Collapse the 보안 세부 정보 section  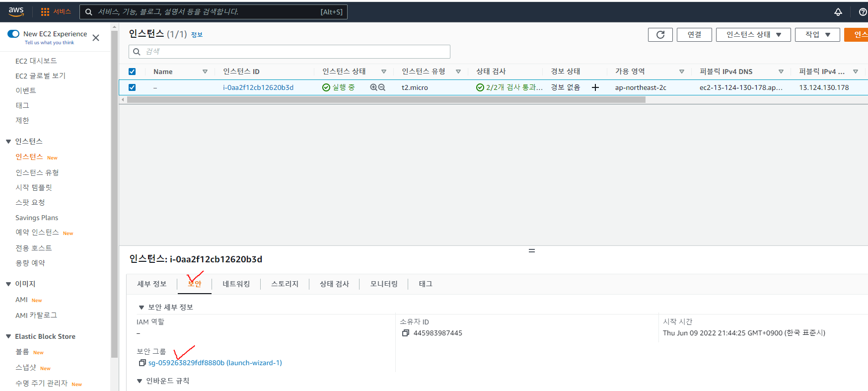tap(142, 308)
